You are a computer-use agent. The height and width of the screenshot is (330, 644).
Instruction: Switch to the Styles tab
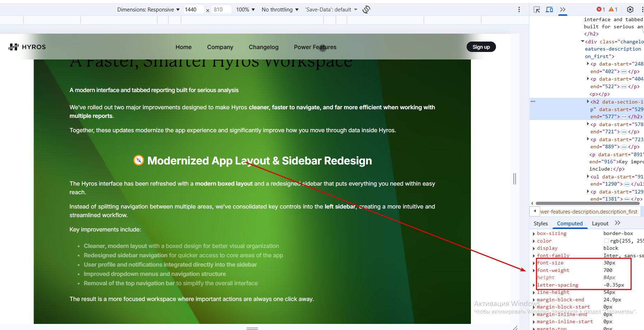pyautogui.click(x=540, y=223)
